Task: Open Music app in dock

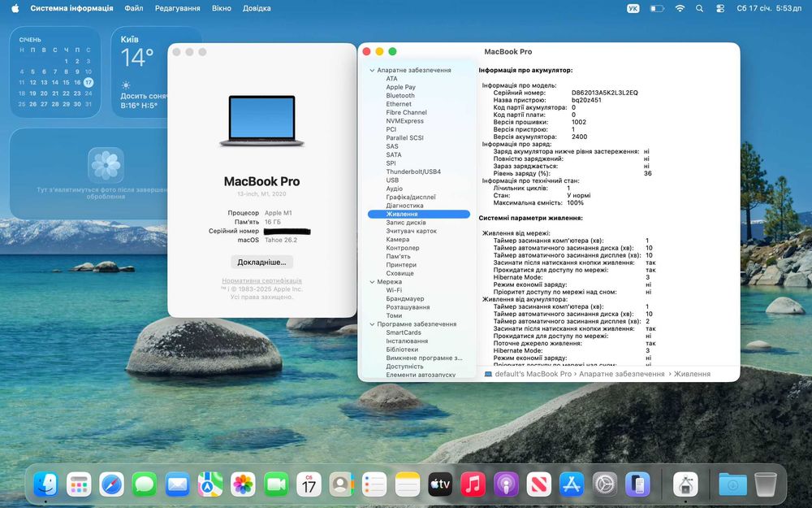Action: point(473,484)
